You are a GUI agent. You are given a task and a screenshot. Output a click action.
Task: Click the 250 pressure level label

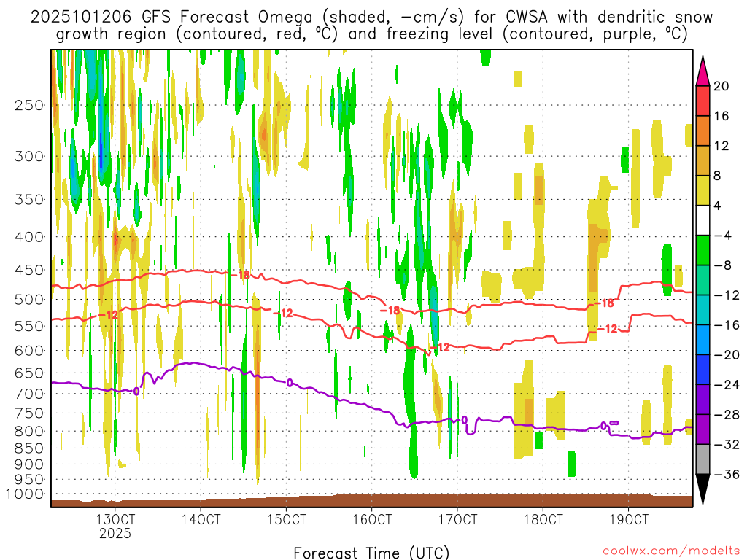click(x=29, y=105)
